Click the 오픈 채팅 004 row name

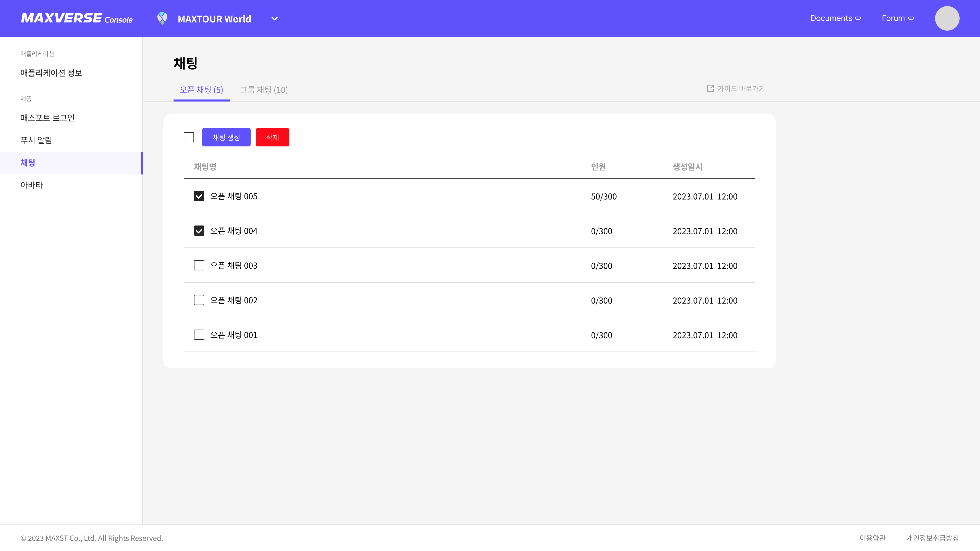pyautogui.click(x=234, y=231)
